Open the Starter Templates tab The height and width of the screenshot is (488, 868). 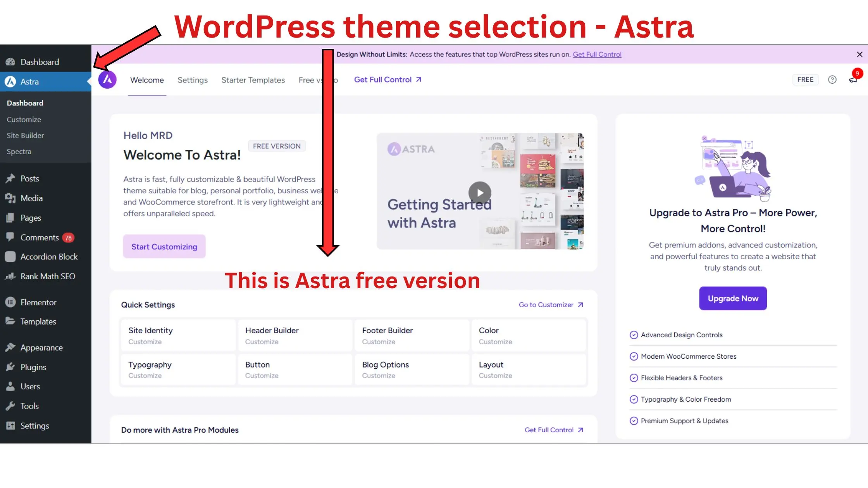click(253, 80)
